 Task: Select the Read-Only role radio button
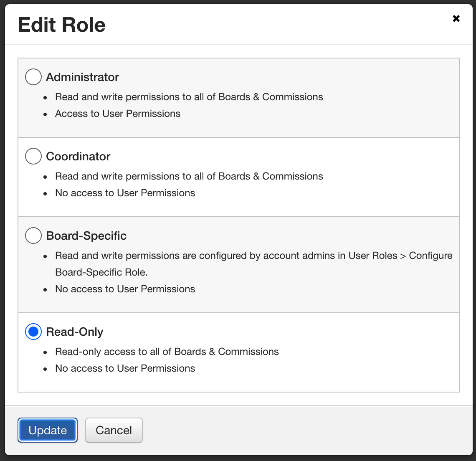tap(33, 332)
